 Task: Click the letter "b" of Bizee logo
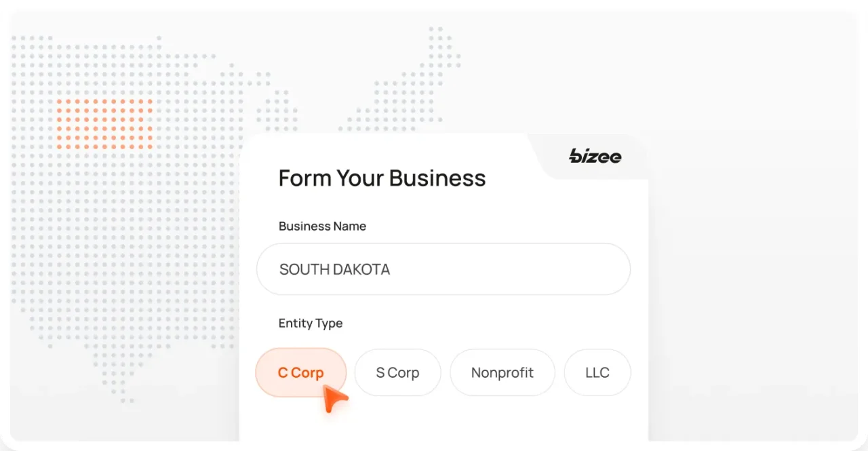pyautogui.click(x=575, y=157)
